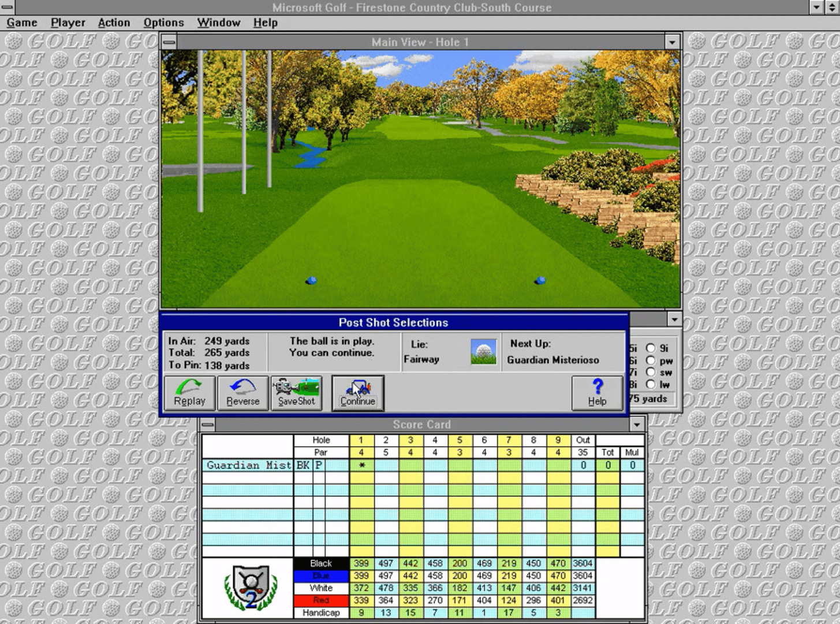
Task: Click the right blue tee marker
Action: click(540, 280)
